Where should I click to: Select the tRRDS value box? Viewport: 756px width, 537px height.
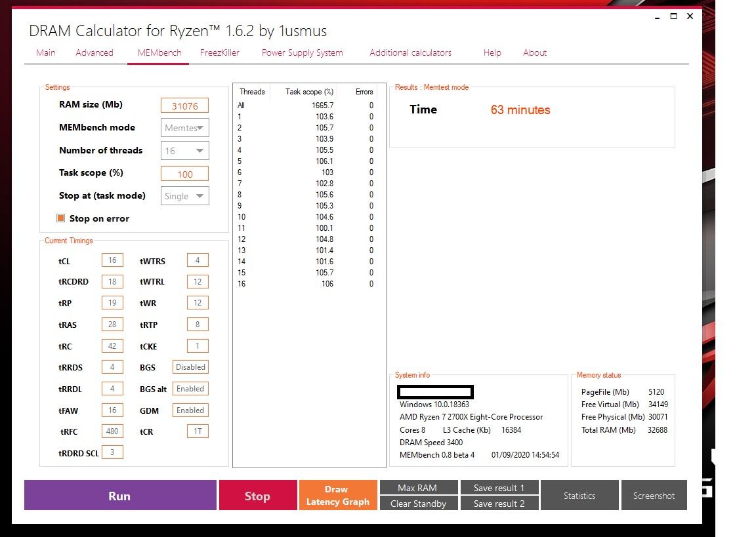[x=112, y=367]
